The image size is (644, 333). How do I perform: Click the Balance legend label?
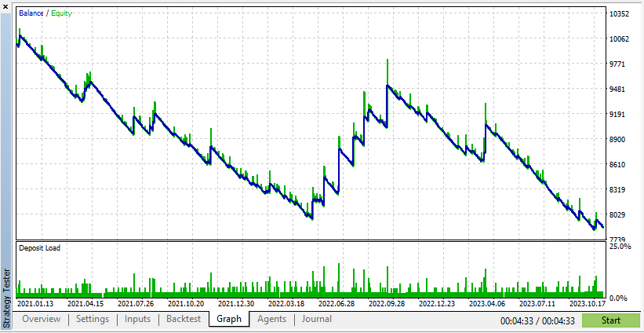click(x=31, y=13)
